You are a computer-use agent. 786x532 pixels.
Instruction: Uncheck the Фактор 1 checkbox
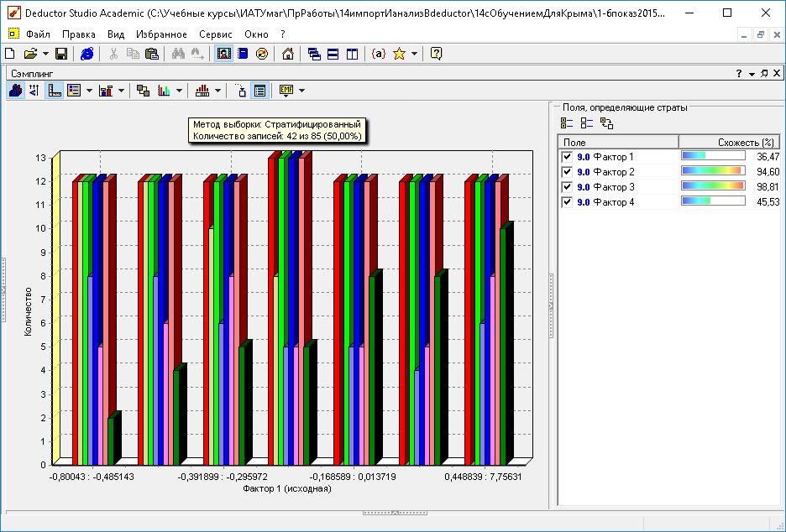pyautogui.click(x=567, y=157)
